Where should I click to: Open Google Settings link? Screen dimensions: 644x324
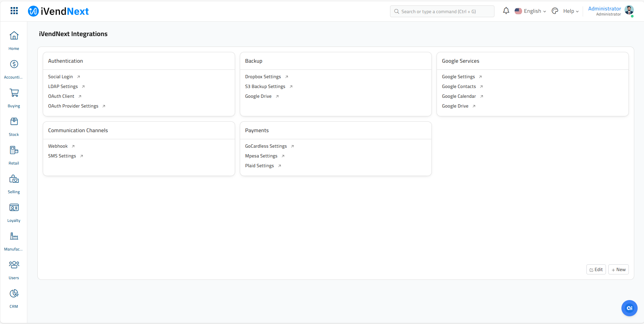pyautogui.click(x=458, y=77)
